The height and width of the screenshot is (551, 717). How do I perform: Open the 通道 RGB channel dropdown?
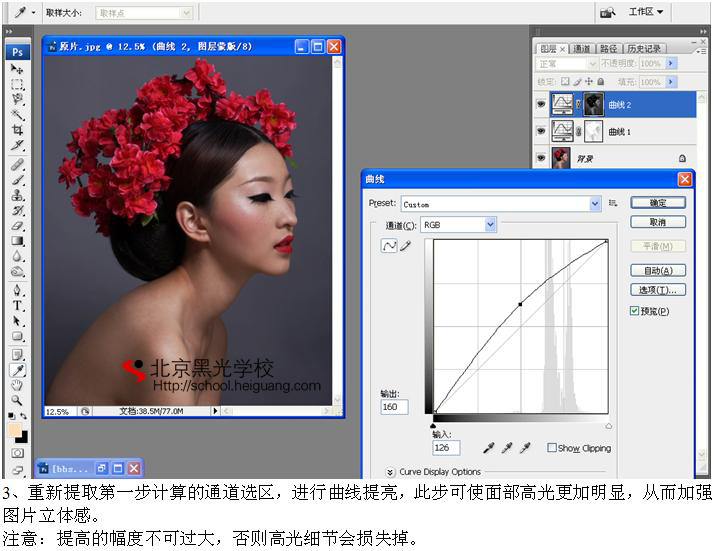[490, 225]
